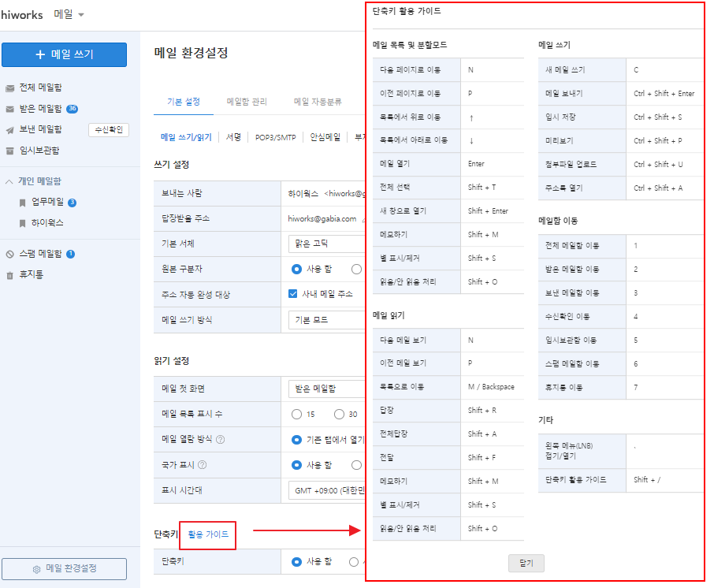Switch to the 메일 자동분류 tab
Screen dimensions: 714x588
click(x=318, y=102)
